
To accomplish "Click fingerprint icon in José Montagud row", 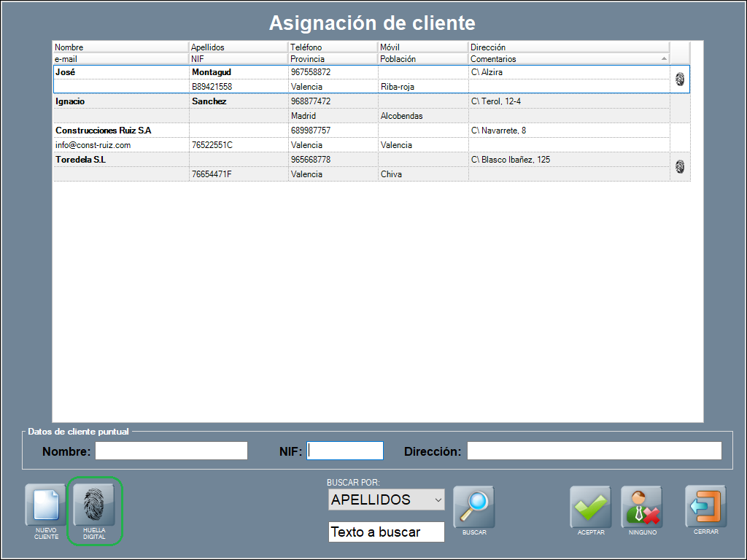I will coord(680,79).
